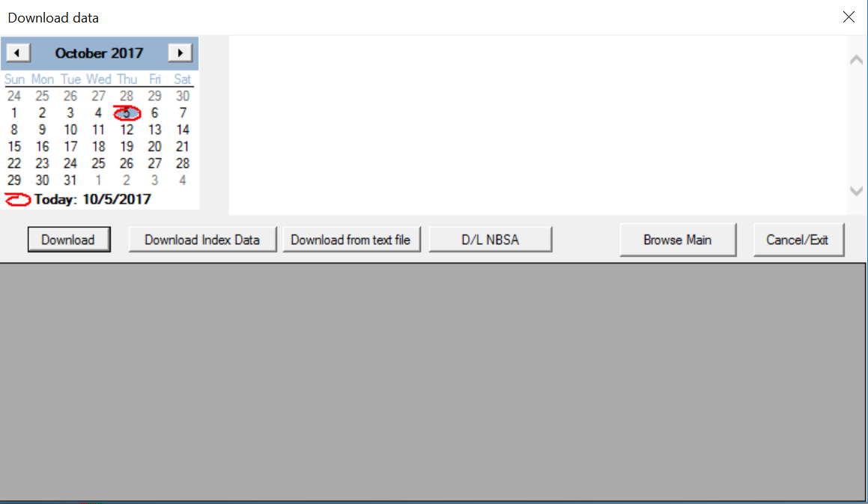Click the October 2017 month title
The height and width of the screenshot is (504, 868).
[99, 53]
